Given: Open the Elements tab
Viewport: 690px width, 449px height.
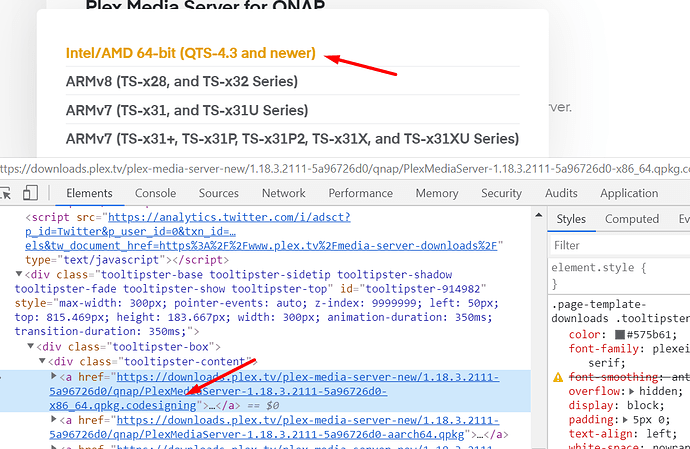Looking at the screenshot, I should pyautogui.click(x=89, y=193).
